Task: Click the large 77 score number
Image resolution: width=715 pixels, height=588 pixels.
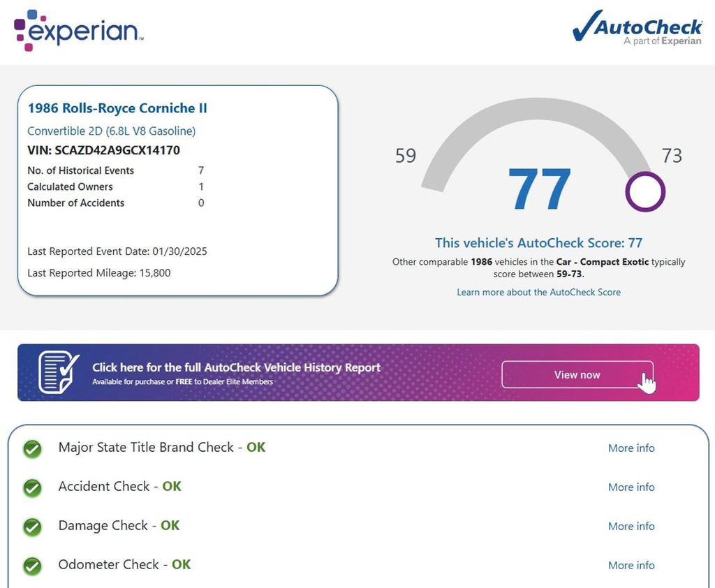Action: tap(539, 189)
